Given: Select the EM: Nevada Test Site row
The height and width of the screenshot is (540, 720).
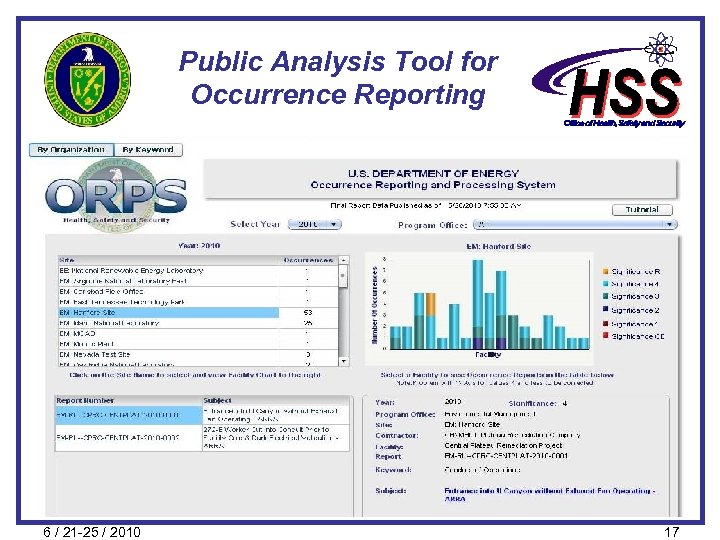Looking at the screenshot, I should [x=198, y=354].
